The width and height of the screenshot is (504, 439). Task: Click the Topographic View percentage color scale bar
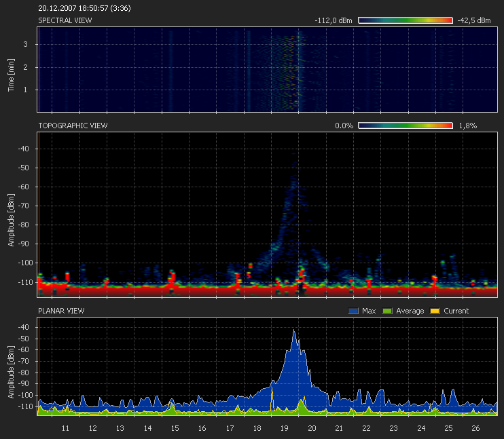[406, 126]
